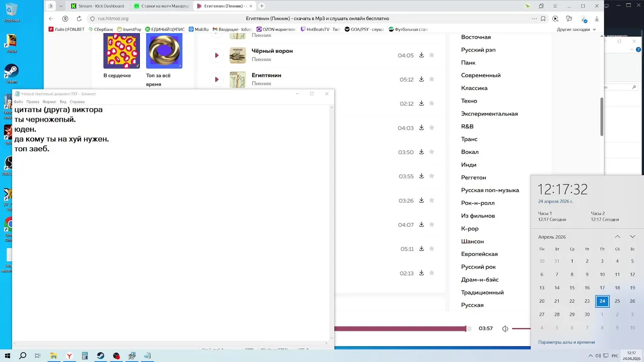
Task: Open File Explorer from taskbar
Action: pyautogui.click(x=54, y=356)
